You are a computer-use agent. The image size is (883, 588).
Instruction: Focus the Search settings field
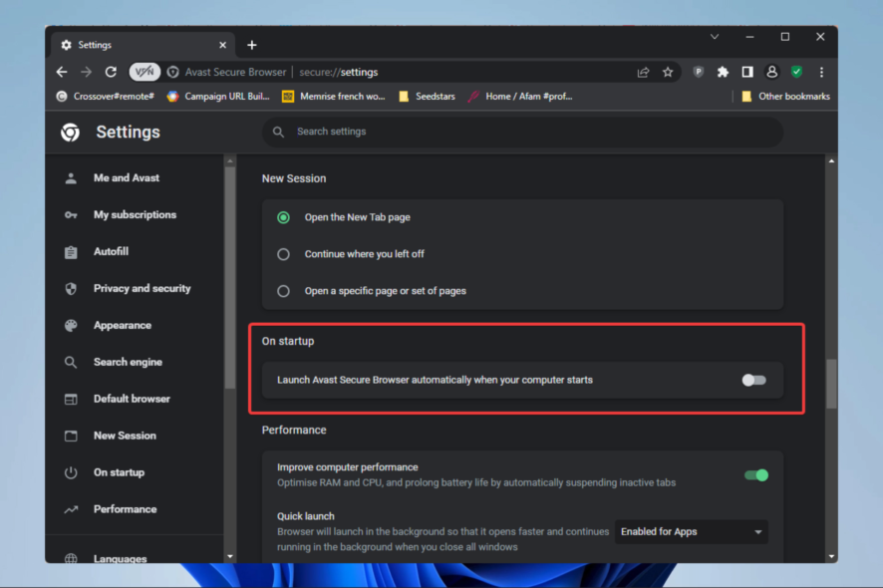pos(522,132)
